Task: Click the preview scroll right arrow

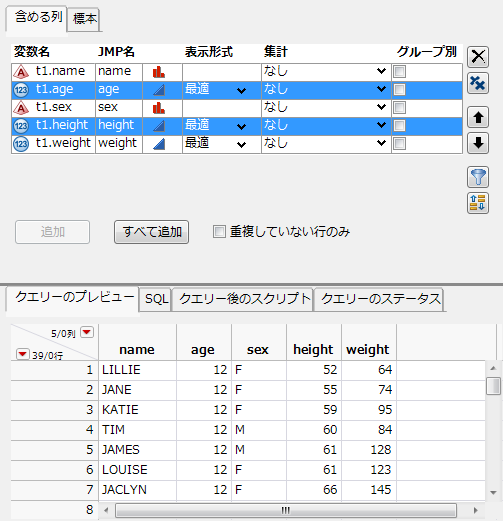Action: point(476,510)
